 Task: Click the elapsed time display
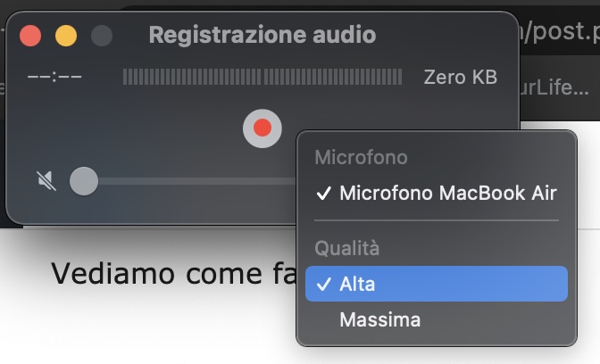[54, 78]
